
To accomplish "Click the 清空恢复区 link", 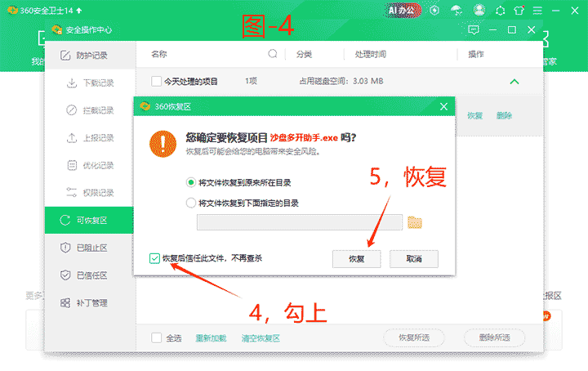I will click(261, 338).
